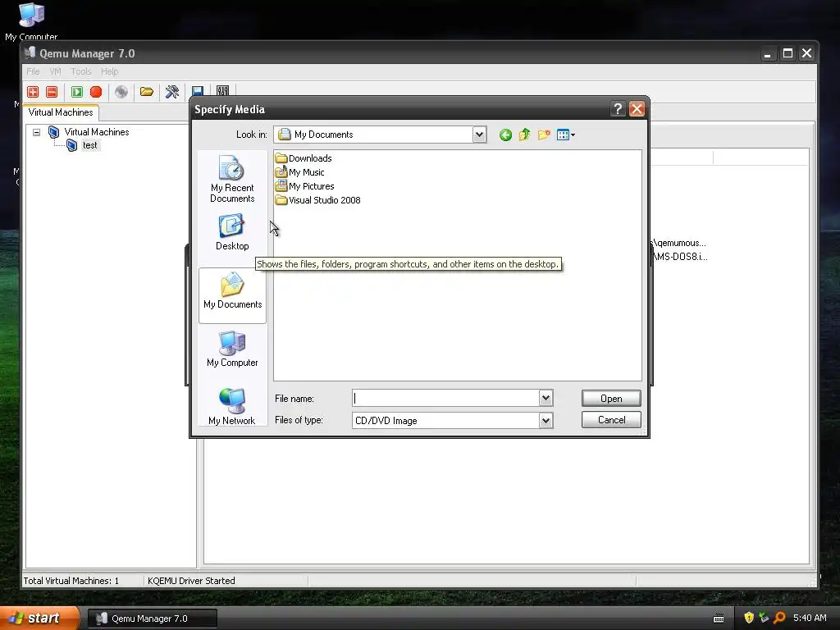Select the Virtual Machines root tree item

click(x=97, y=132)
